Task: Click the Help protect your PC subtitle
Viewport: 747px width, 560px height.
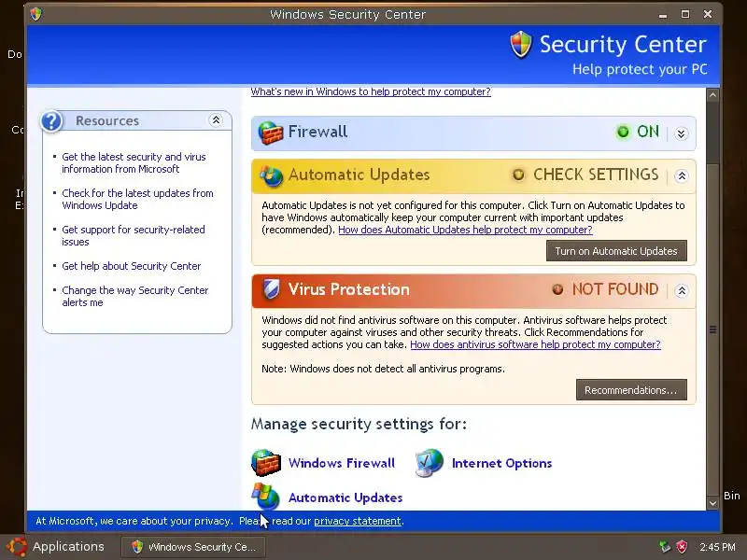Action: pos(640,69)
